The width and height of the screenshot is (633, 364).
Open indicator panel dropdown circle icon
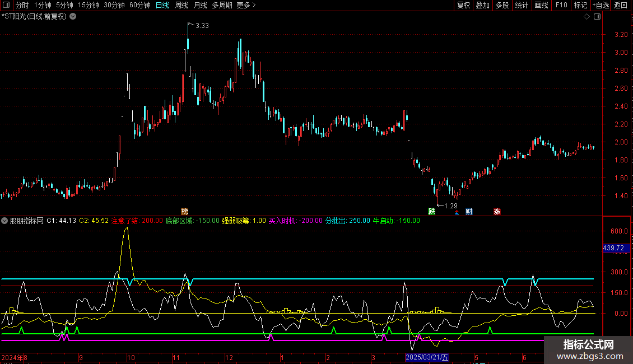point(4,221)
